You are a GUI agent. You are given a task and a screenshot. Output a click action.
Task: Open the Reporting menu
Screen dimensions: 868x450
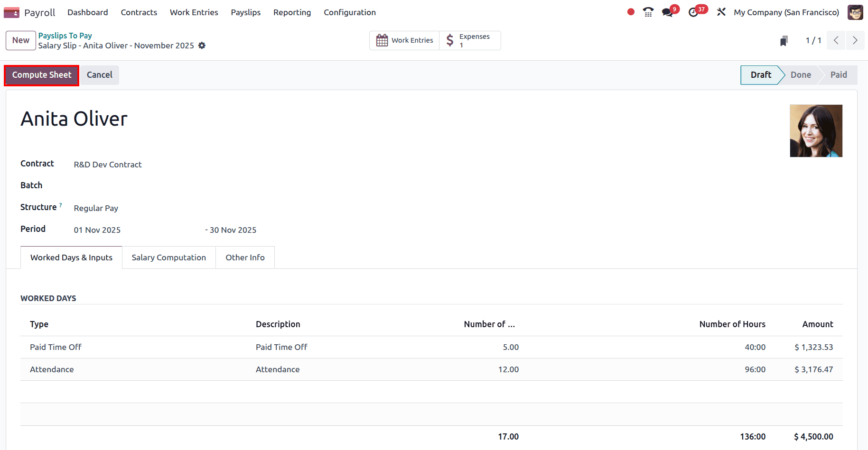pyautogui.click(x=292, y=12)
